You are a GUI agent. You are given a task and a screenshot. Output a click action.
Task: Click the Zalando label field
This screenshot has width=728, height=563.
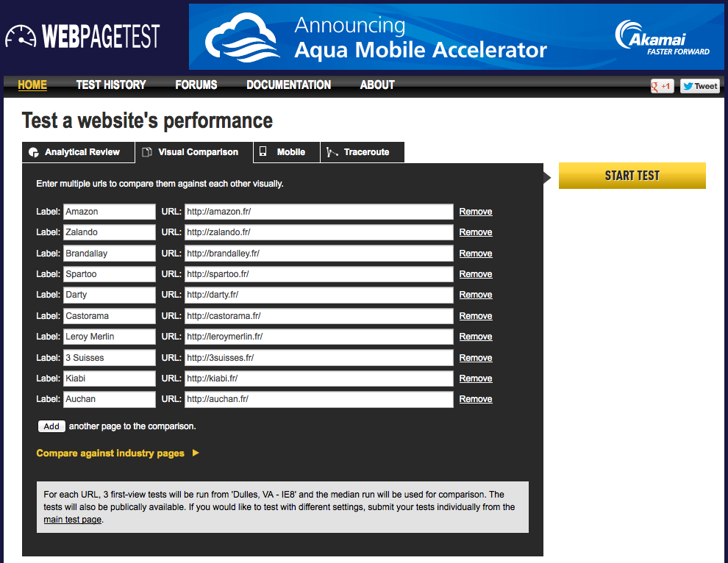coord(110,232)
